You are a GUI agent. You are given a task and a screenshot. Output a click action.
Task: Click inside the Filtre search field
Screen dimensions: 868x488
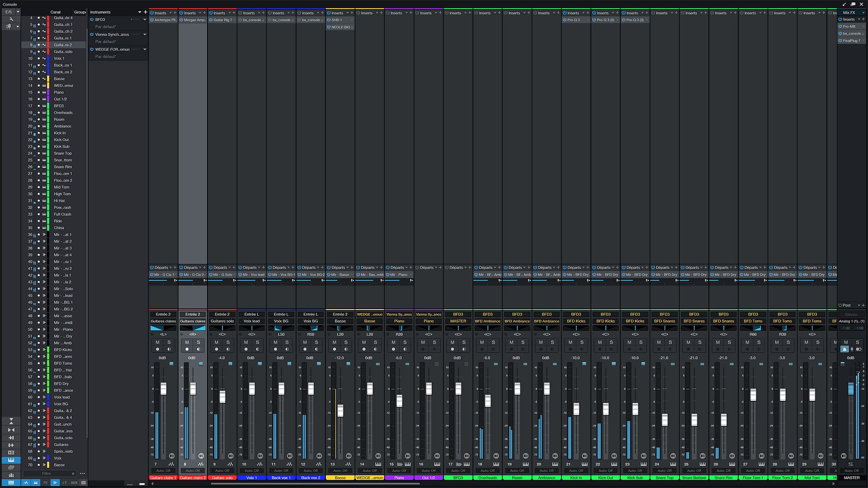tap(47, 474)
